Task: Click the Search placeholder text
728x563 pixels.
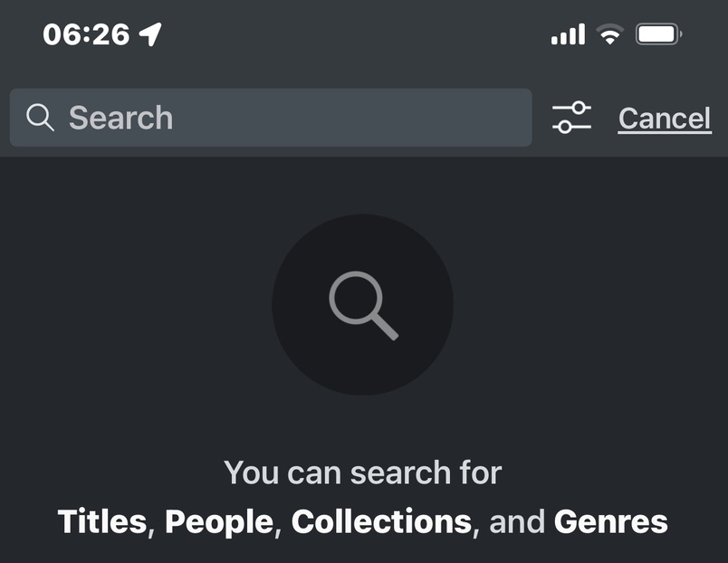Action: pyautogui.click(x=120, y=118)
